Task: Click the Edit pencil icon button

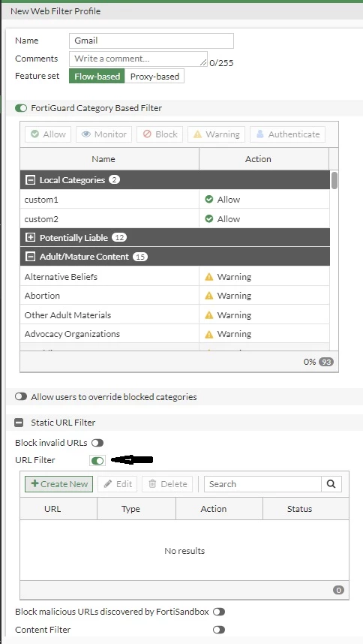Action: point(117,484)
